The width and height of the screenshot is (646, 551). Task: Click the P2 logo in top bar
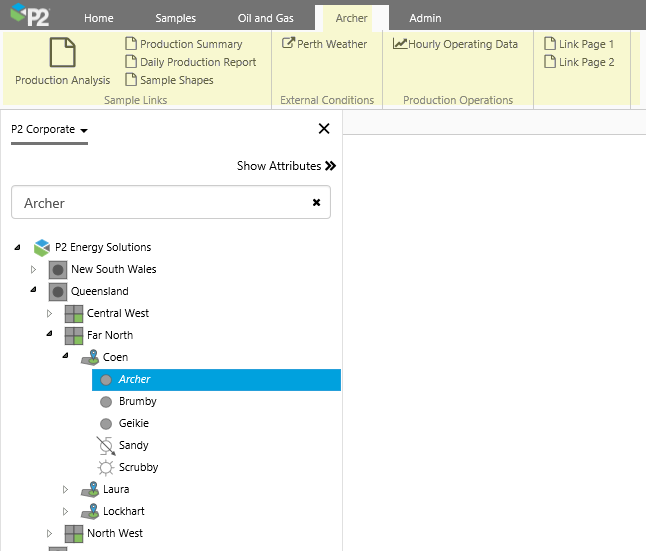click(30, 17)
